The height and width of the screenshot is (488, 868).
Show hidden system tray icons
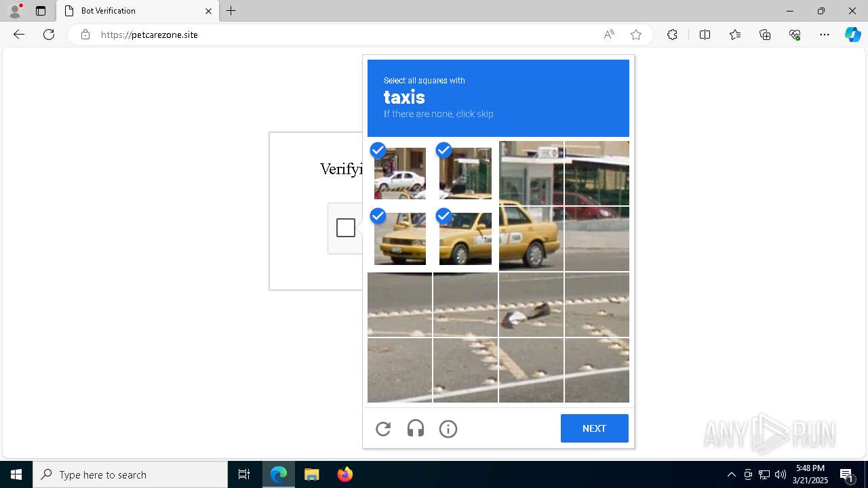tap(731, 474)
